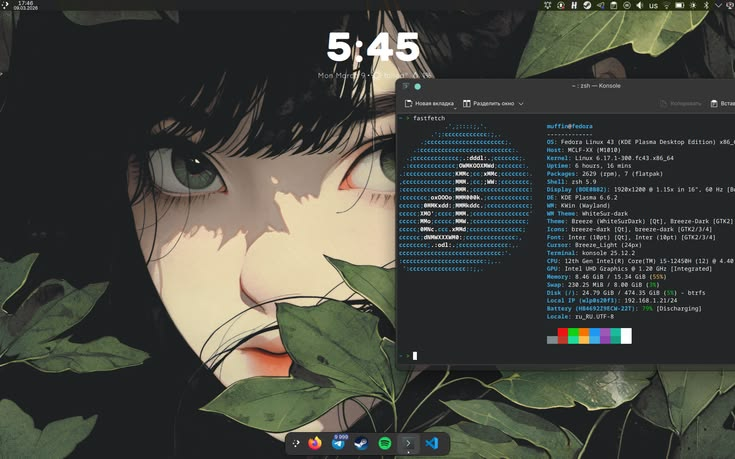Expand hidden system tray icons arrow
Screen dimensions: 735x459
coord(719,5)
